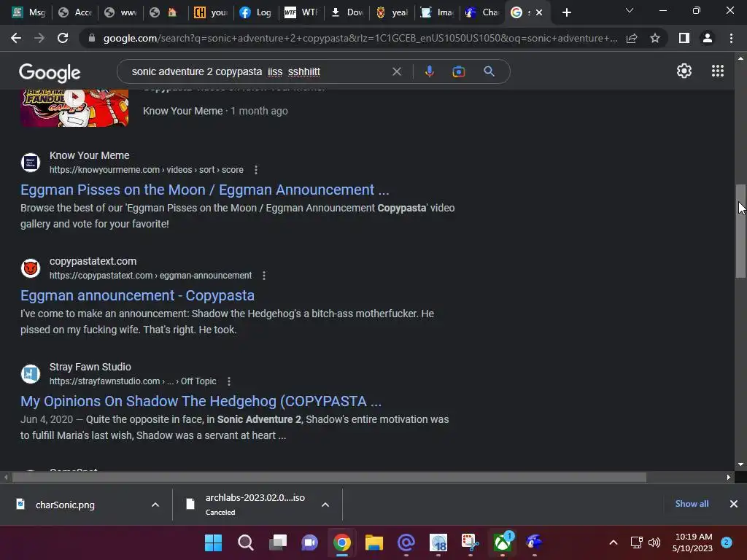Viewport: 747px width, 560px height.
Task: Switch to the Dow downloads tab
Action: pyautogui.click(x=347, y=12)
